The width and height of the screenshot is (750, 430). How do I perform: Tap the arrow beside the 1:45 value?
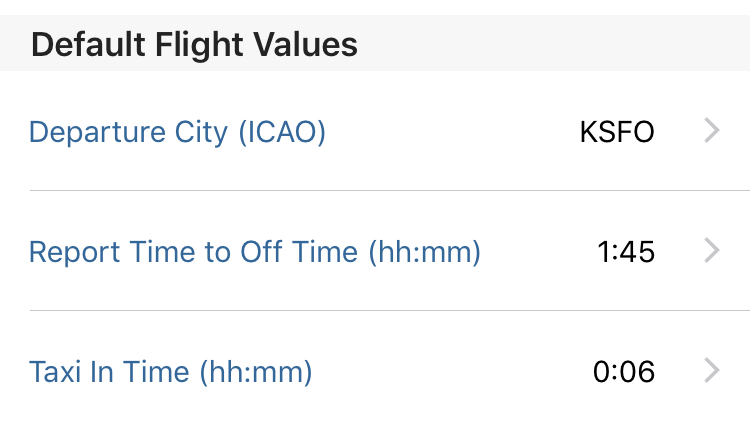[712, 251]
